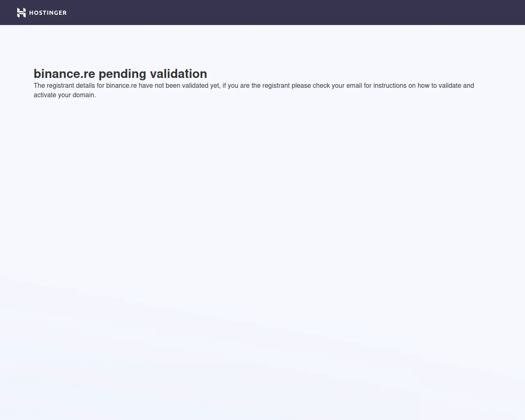Select the registrant details paragraph
525x420 pixels.
click(x=253, y=90)
